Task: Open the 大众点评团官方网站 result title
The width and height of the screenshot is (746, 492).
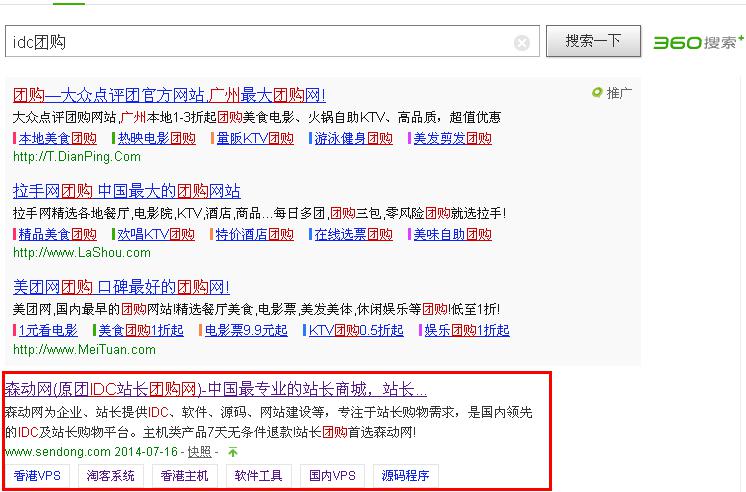Action: click(x=169, y=95)
